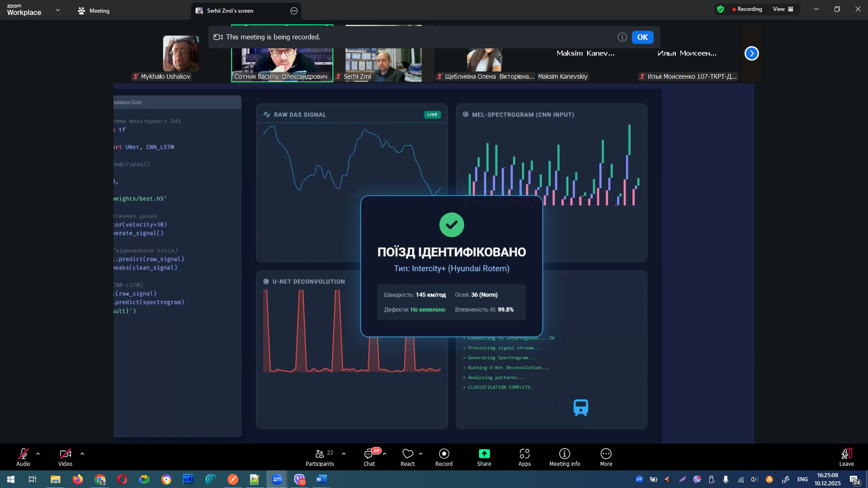
Task: Open Zoom Workplace dropdown chevron
Action: coord(57,10)
